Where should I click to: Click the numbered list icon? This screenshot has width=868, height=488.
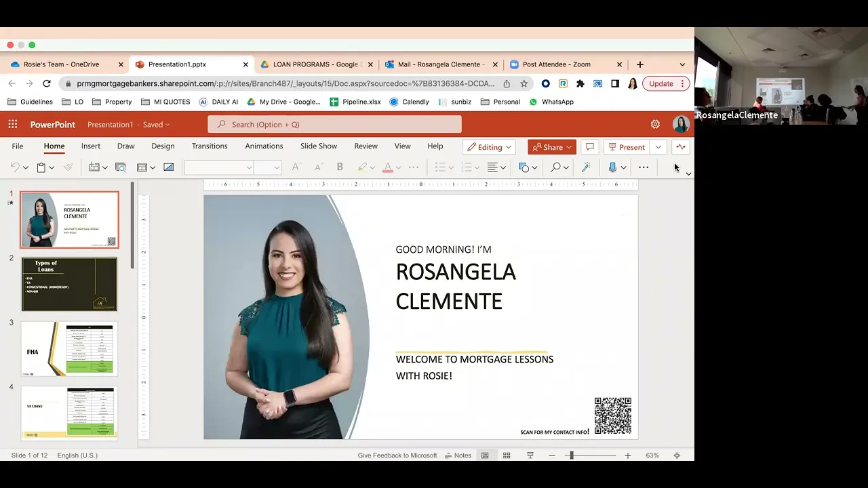point(466,167)
